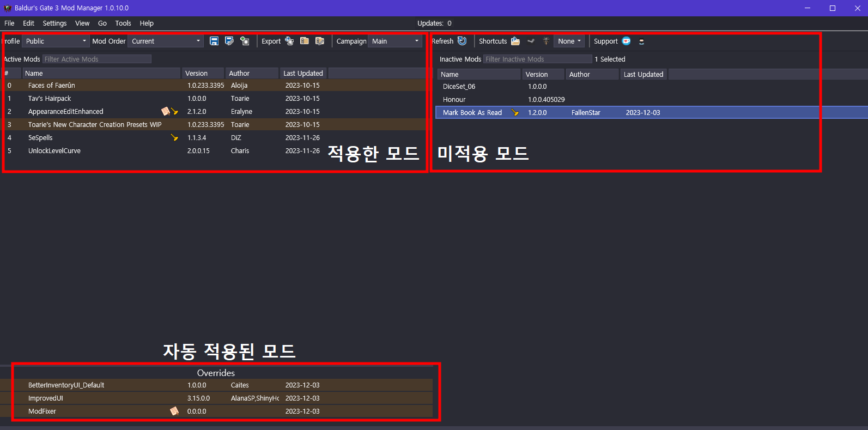Sort active mods by Last Updated header
Screen dimensions: 868x430
pos(304,73)
